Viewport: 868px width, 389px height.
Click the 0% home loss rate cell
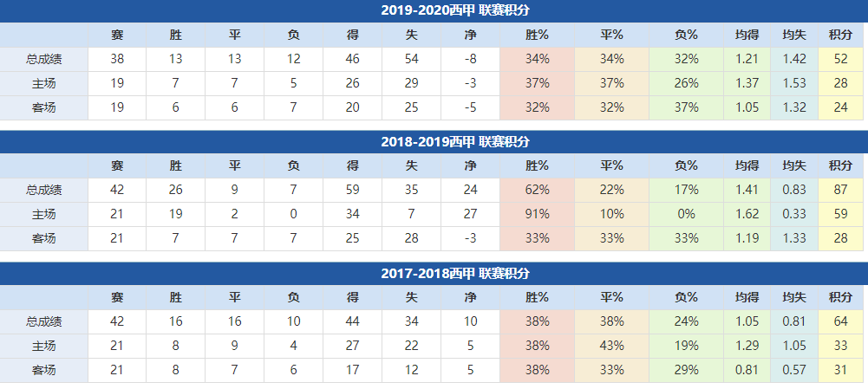[686, 214]
